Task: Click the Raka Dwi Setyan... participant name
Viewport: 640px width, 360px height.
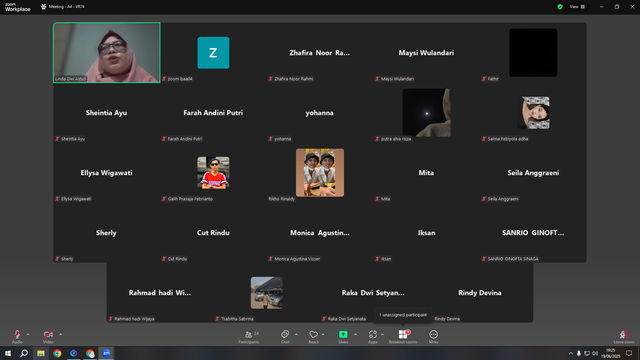Action: [x=373, y=293]
